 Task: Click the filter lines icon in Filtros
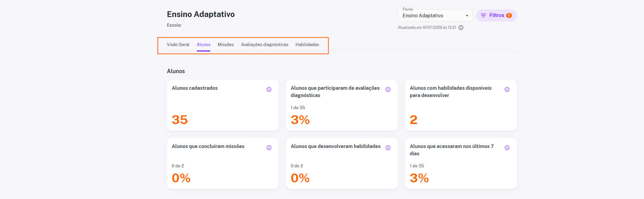[x=483, y=15]
